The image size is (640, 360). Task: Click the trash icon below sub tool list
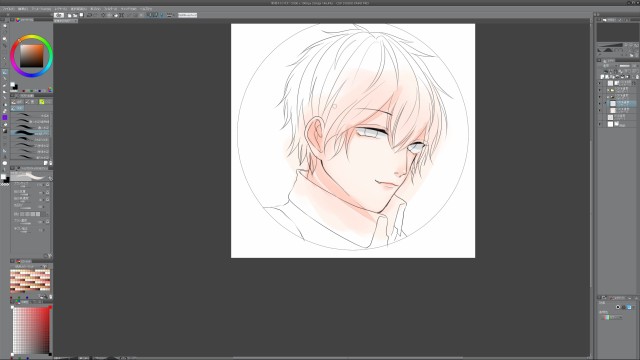[51, 163]
